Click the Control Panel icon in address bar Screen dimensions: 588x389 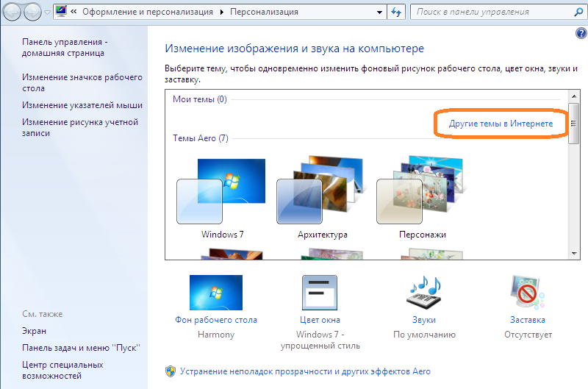click(61, 12)
